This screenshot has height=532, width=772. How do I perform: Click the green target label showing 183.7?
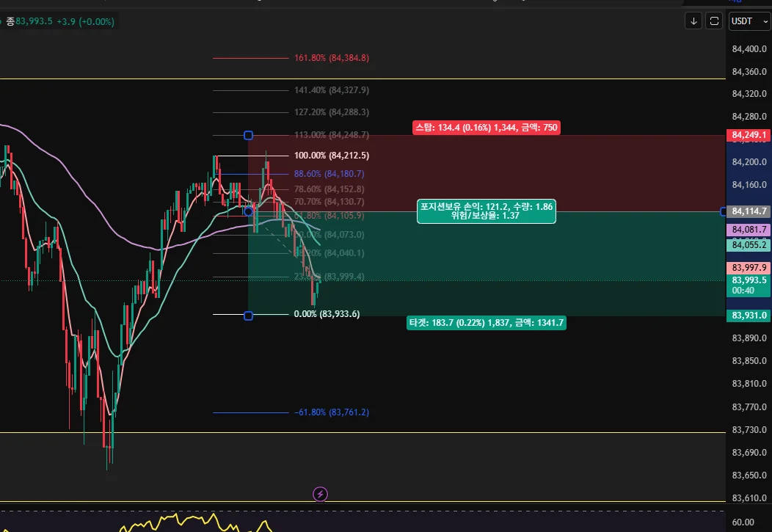tap(487, 323)
